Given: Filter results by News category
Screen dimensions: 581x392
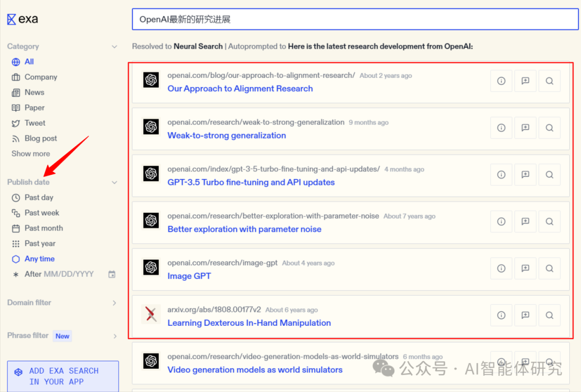Looking at the screenshot, I should [28, 92].
